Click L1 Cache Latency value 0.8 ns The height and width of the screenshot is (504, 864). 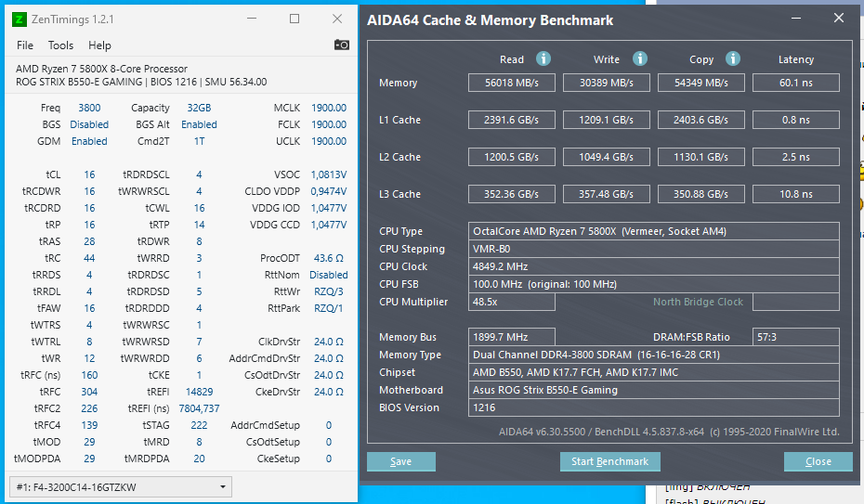pyautogui.click(x=796, y=120)
